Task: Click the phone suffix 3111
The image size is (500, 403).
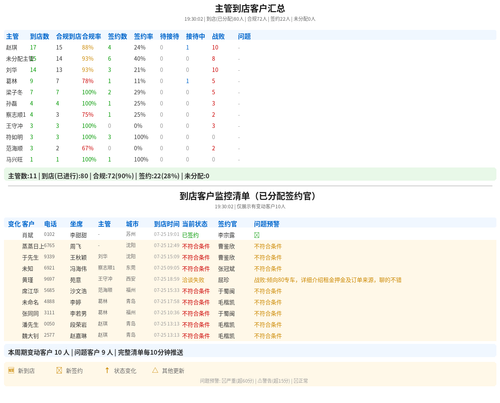Action: pos(49,313)
